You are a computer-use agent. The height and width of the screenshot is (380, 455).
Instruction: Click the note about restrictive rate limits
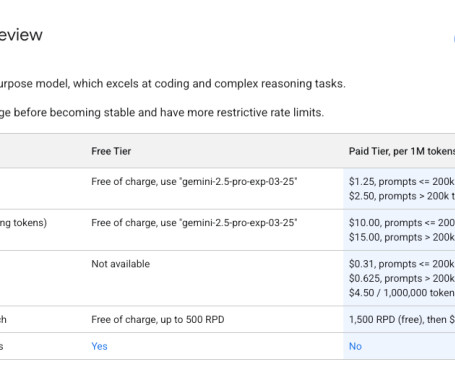162,113
